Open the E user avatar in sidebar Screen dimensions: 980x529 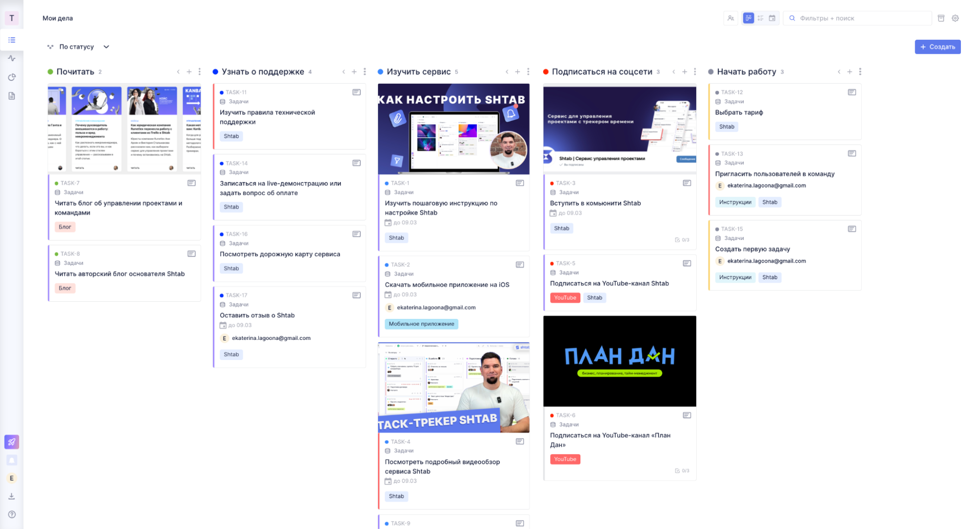12,478
